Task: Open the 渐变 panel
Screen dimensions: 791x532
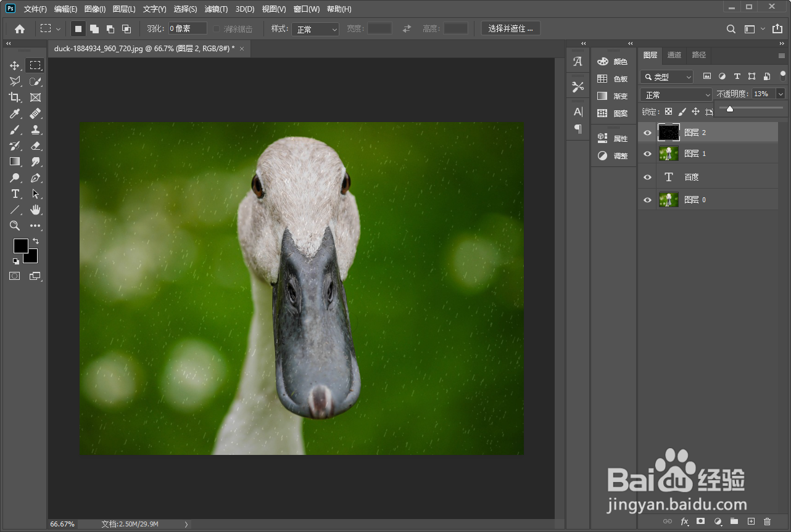Action: pos(612,96)
